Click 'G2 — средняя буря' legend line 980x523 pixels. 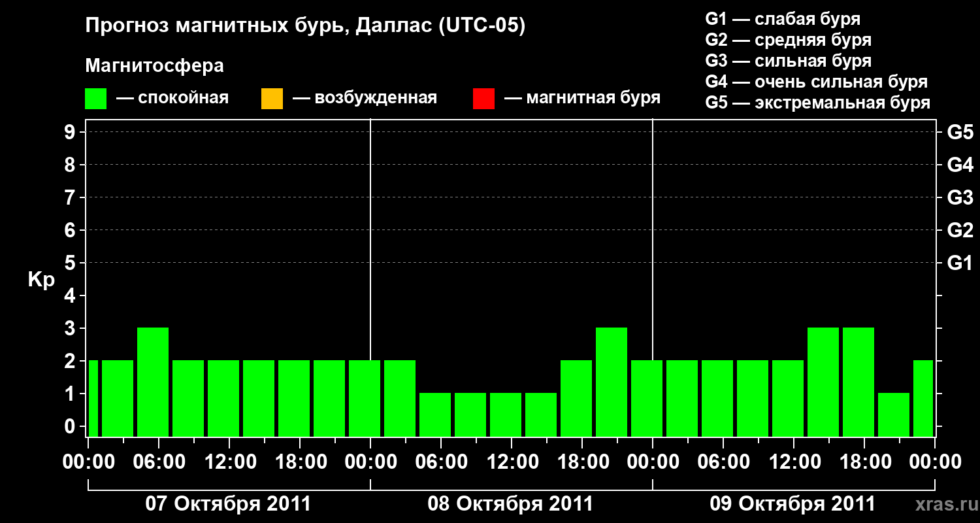pos(789,40)
